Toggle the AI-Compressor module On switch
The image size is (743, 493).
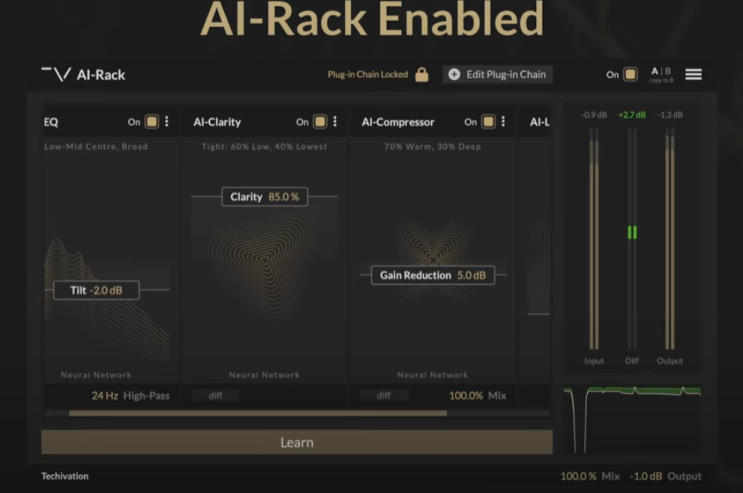coord(488,122)
